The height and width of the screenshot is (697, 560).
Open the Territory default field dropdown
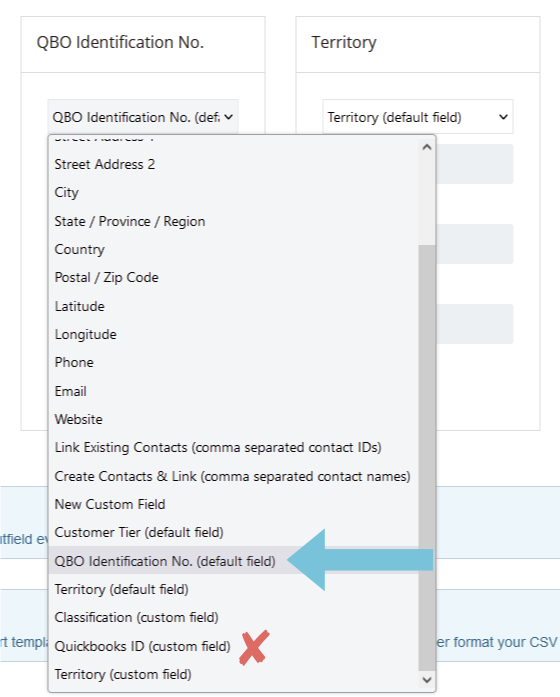click(x=418, y=117)
